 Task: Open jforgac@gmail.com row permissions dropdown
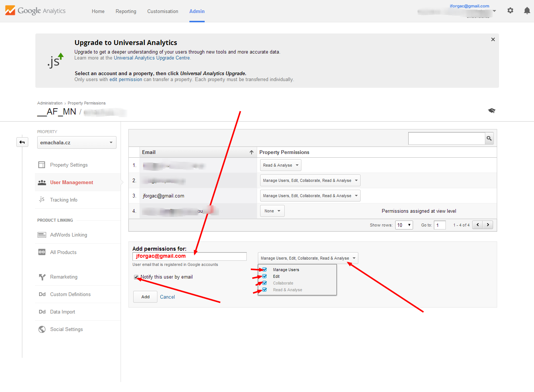[x=310, y=196]
